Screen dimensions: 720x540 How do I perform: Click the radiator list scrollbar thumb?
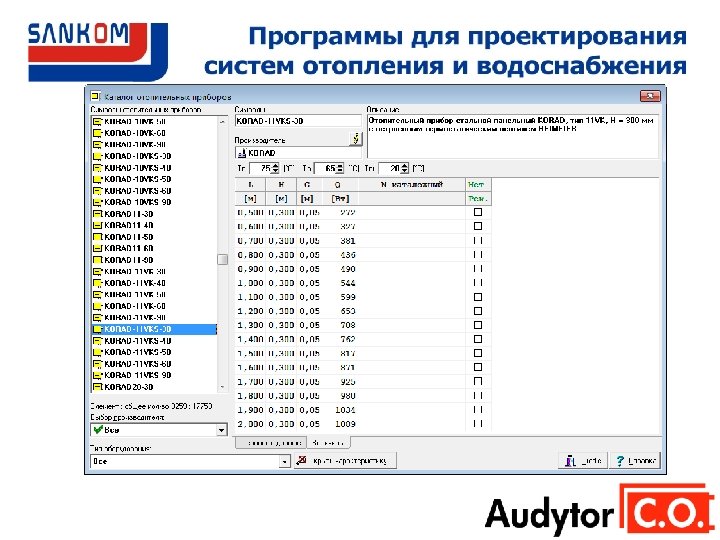[x=222, y=259]
